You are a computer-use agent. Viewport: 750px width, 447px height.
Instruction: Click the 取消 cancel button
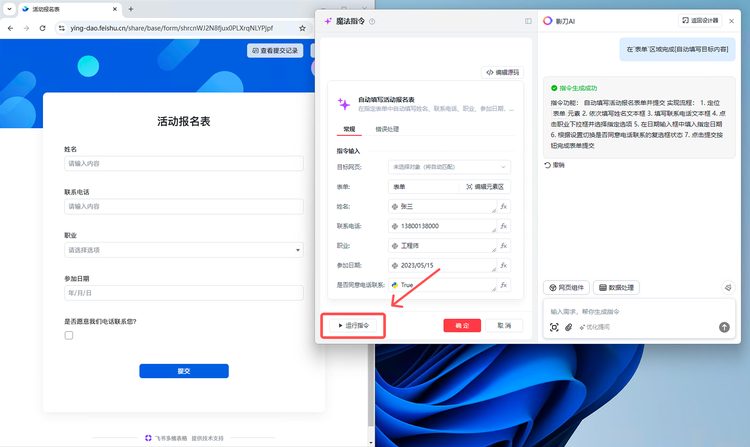click(x=504, y=326)
